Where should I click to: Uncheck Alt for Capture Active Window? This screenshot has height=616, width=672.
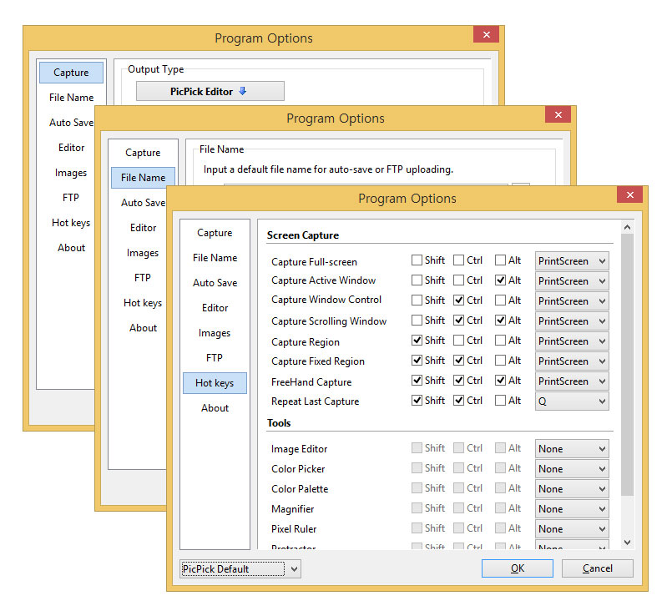click(x=501, y=280)
